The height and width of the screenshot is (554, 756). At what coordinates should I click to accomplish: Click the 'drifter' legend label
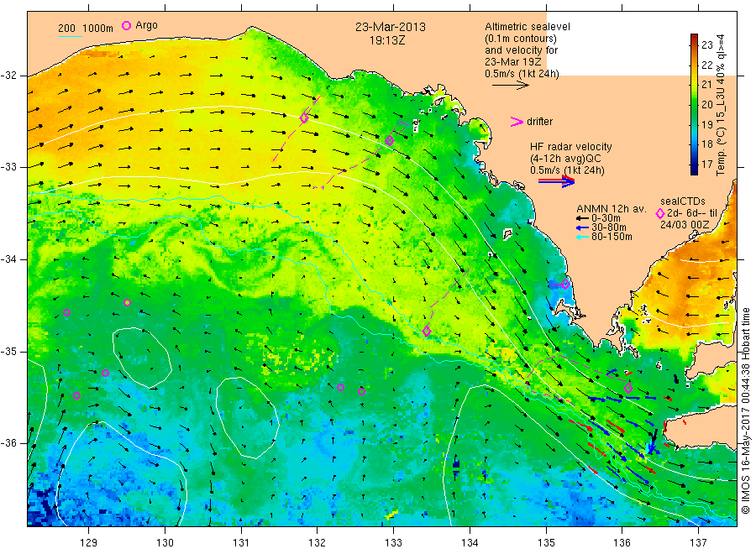(x=539, y=122)
